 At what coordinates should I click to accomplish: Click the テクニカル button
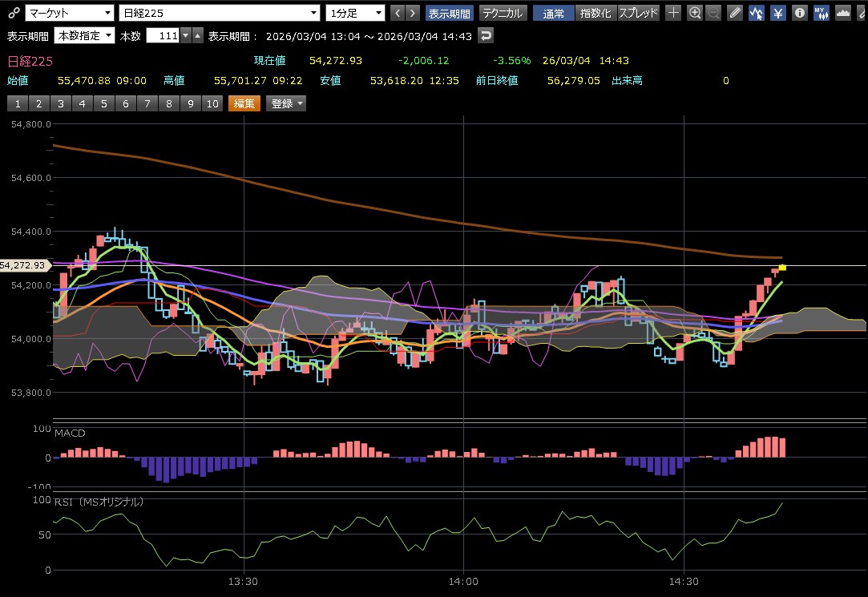[503, 13]
